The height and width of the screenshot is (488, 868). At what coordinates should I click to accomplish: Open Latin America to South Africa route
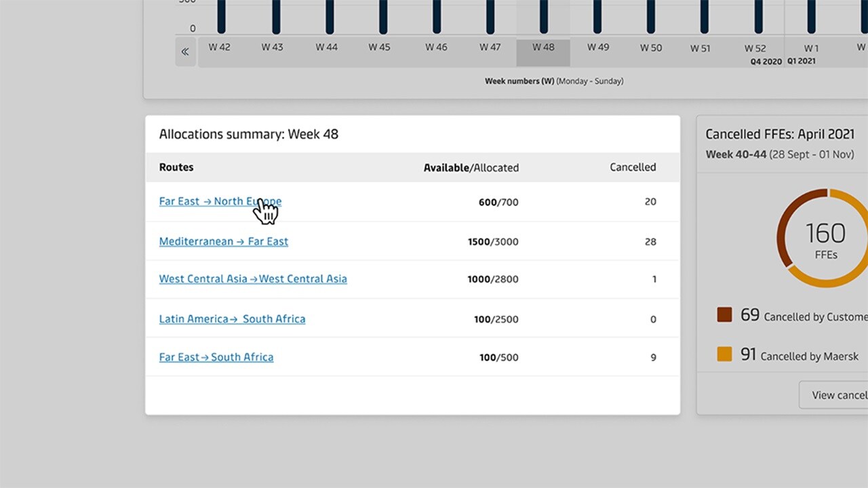point(232,319)
